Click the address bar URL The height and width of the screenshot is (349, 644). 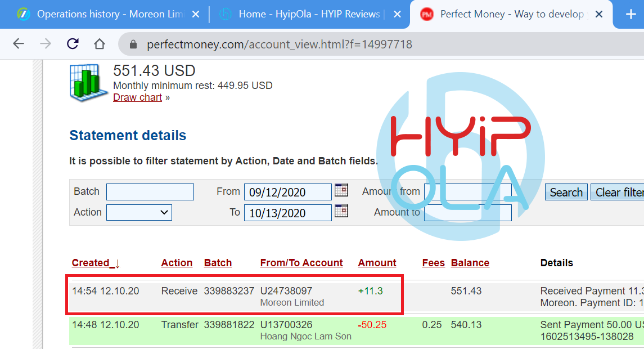[280, 44]
